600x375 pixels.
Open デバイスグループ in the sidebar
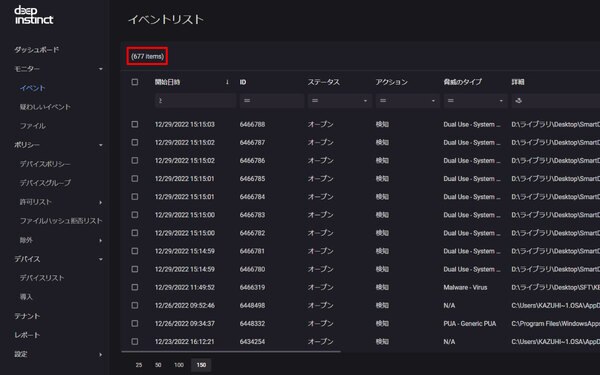tap(45, 183)
